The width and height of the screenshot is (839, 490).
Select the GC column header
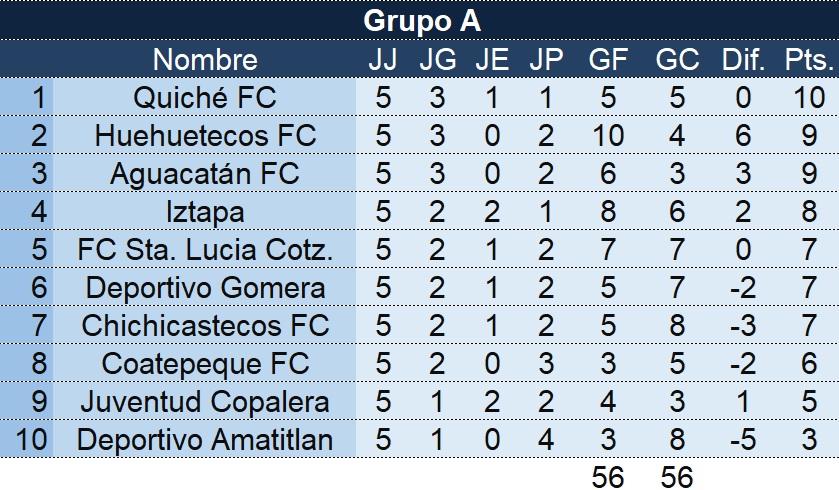677,59
